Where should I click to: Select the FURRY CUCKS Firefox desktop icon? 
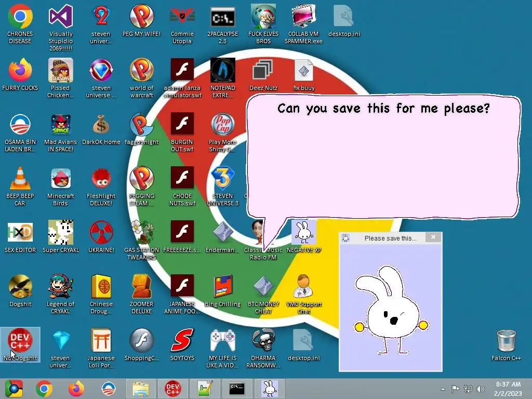pos(20,70)
